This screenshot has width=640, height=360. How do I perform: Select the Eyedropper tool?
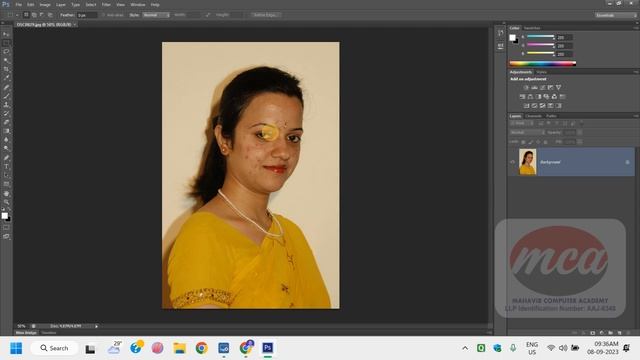pyautogui.click(x=6, y=78)
